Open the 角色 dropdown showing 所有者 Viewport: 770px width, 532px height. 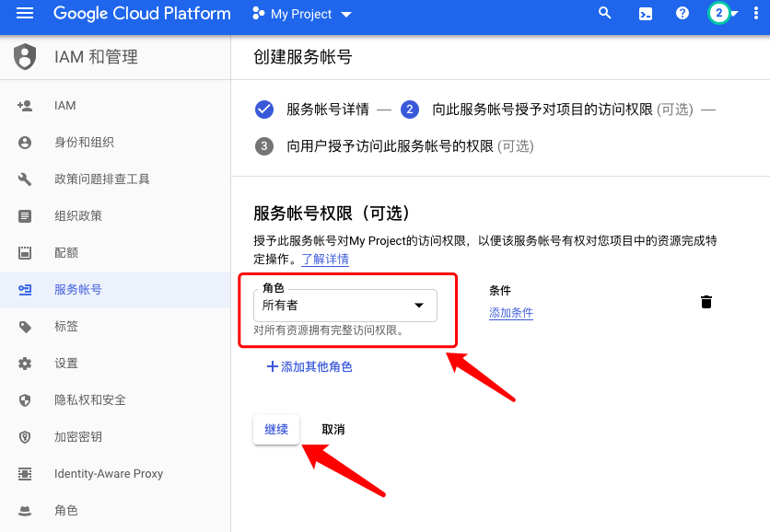coord(345,306)
